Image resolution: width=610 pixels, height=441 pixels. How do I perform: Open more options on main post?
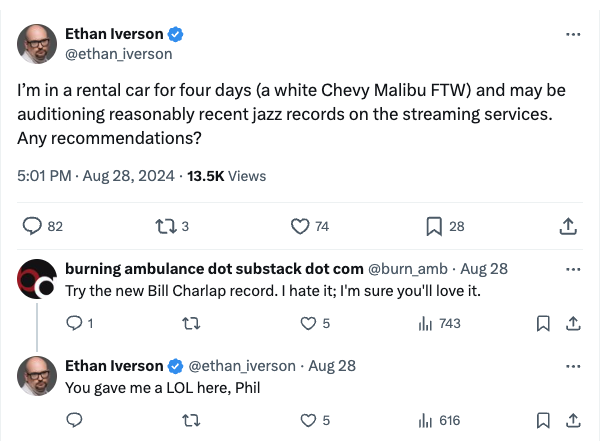click(x=573, y=34)
